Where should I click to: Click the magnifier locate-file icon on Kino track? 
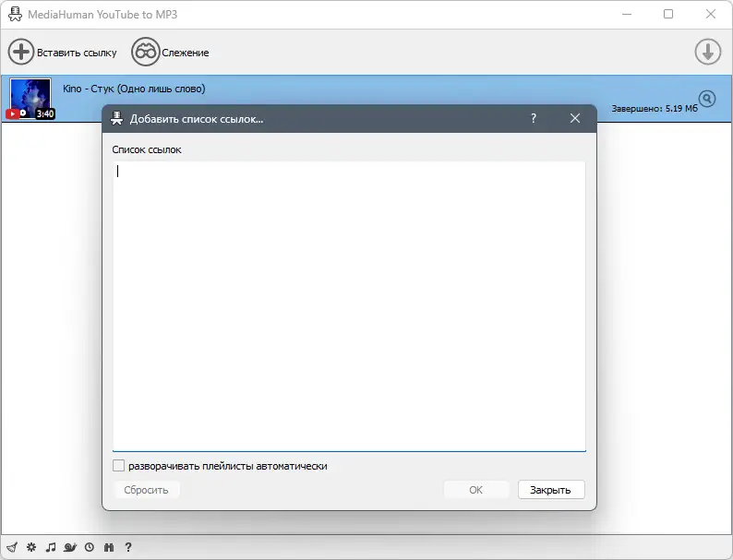pyautogui.click(x=707, y=99)
